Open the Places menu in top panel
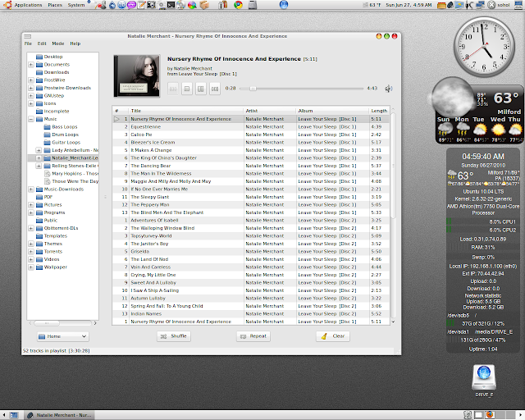This screenshot has height=420, width=525. pos(55,5)
